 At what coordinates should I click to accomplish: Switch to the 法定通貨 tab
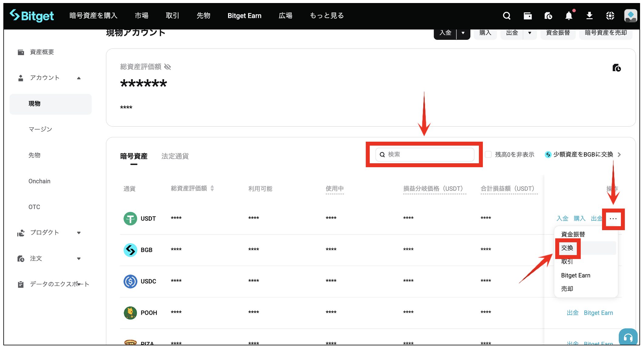(x=175, y=156)
